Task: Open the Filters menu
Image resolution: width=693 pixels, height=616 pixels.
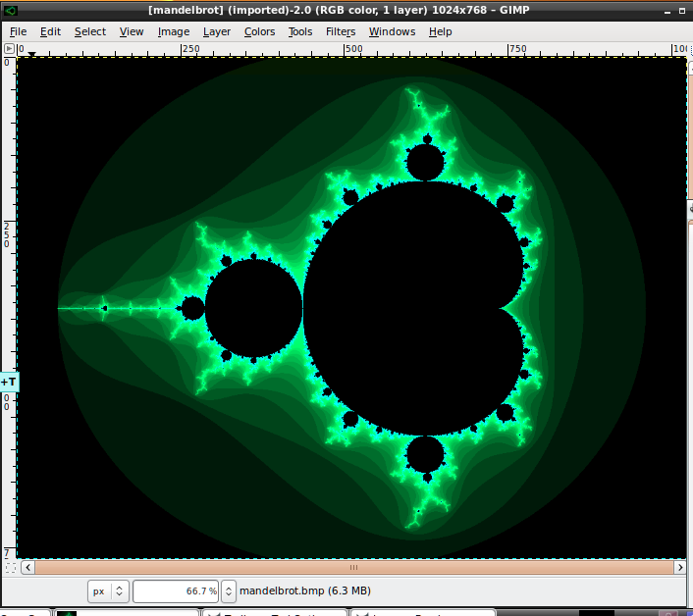Action: (341, 31)
